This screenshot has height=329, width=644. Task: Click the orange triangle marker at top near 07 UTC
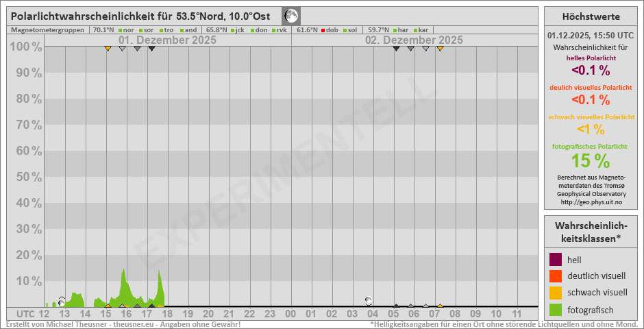coord(440,49)
